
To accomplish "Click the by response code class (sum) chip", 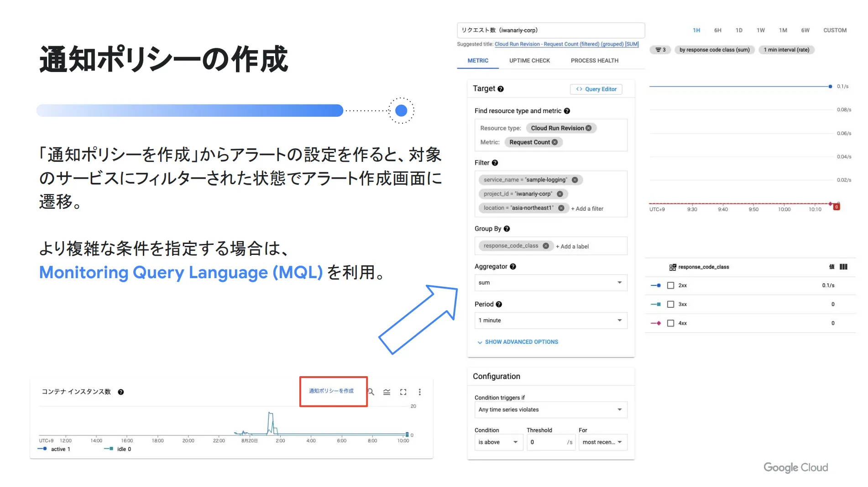I will click(715, 50).
